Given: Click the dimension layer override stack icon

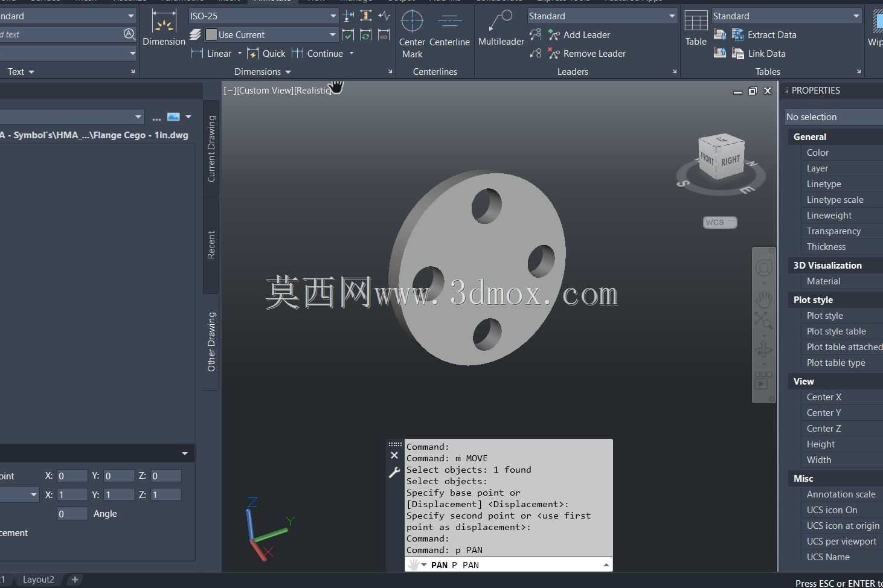Looking at the screenshot, I should point(195,34).
